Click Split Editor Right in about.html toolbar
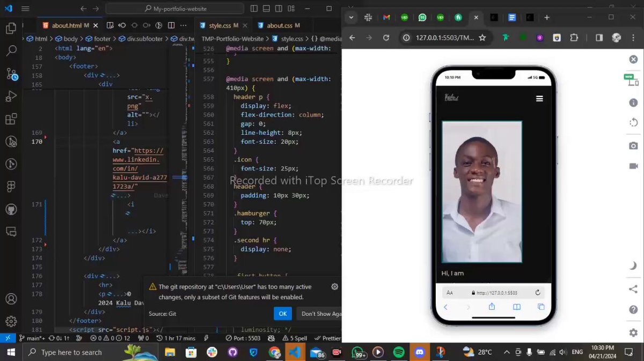This screenshot has width=644, height=361. 171,25
